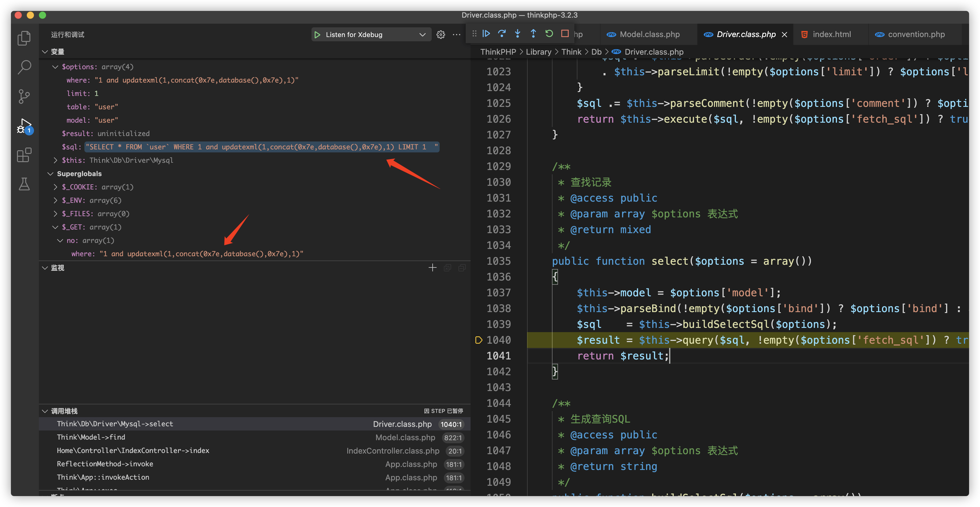The width and height of the screenshot is (980, 507).
Task: Switch to the convention.php tab
Action: pyautogui.click(x=916, y=34)
